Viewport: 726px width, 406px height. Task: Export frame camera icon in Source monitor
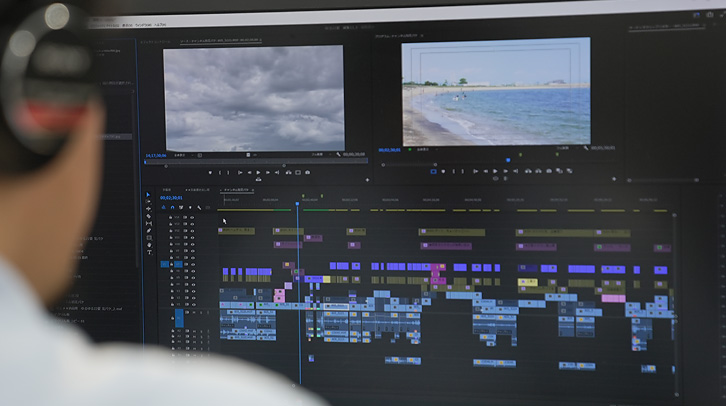307,173
